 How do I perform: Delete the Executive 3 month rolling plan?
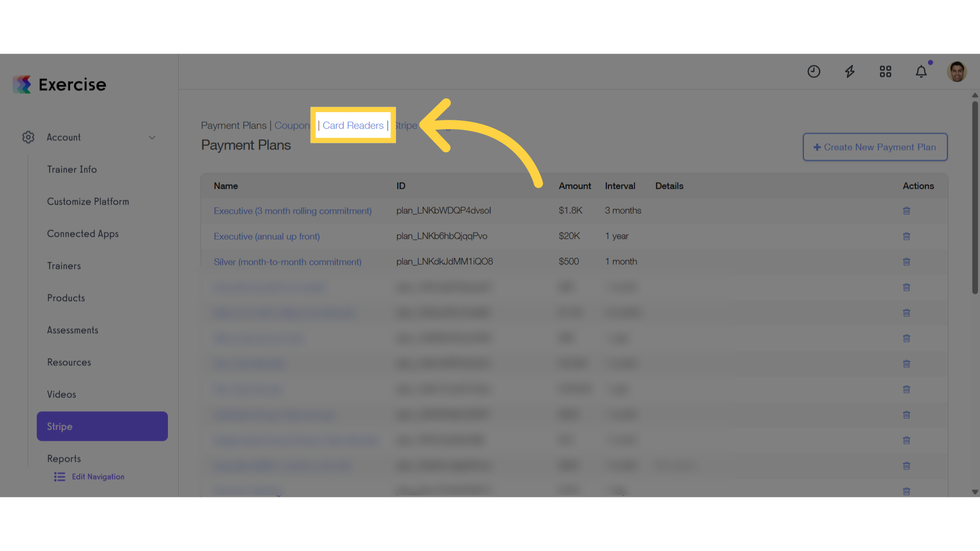tap(906, 211)
